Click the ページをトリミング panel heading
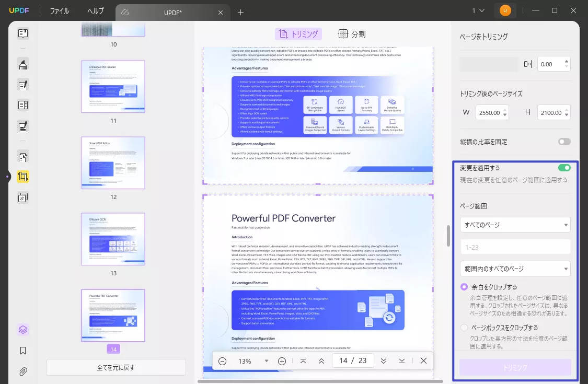Screen dimensions: 588x384 (484, 37)
